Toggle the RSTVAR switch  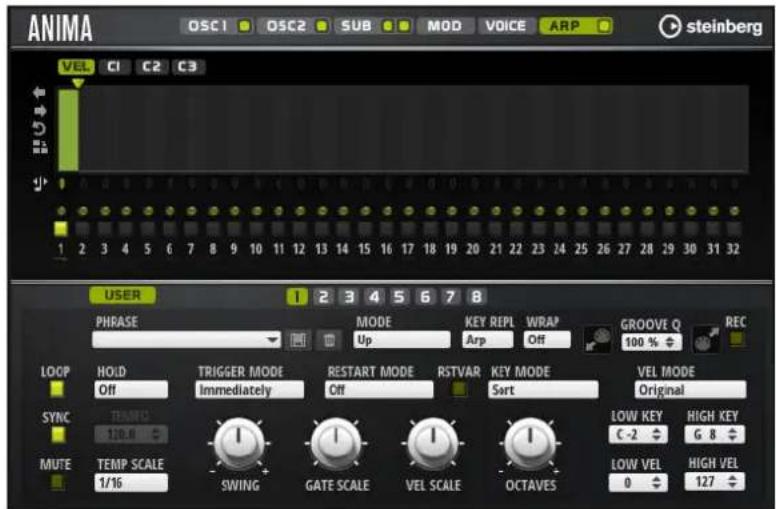tap(459, 389)
